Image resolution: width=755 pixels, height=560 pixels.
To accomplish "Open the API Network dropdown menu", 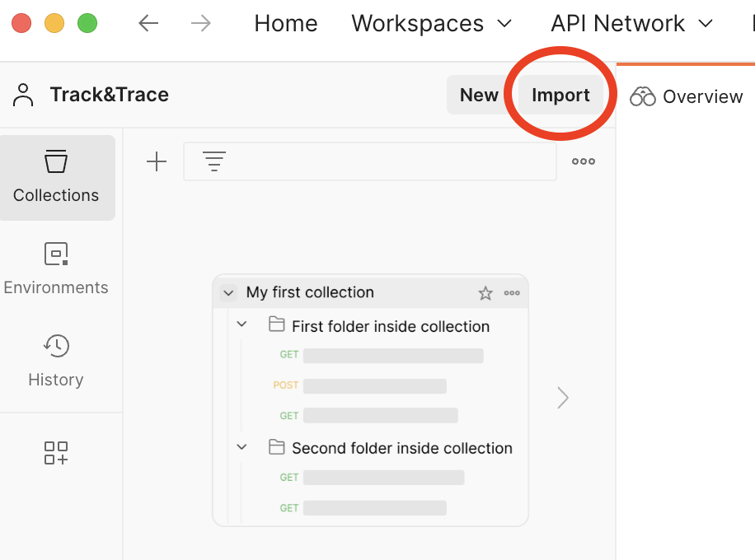I will [631, 23].
